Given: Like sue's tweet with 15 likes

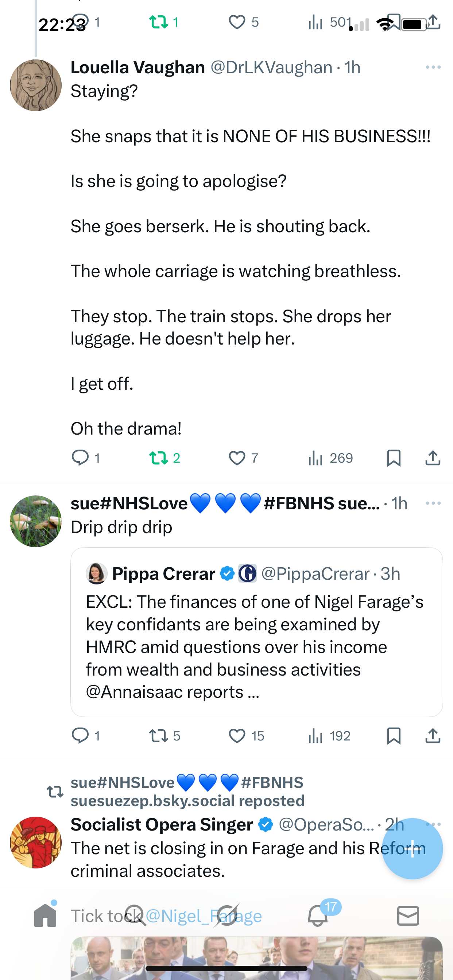Looking at the screenshot, I should pos(237,735).
